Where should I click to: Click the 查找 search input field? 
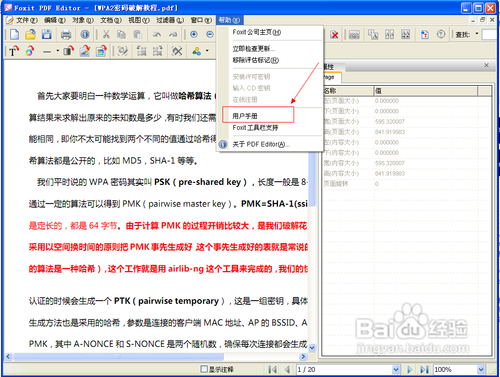point(490,34)
